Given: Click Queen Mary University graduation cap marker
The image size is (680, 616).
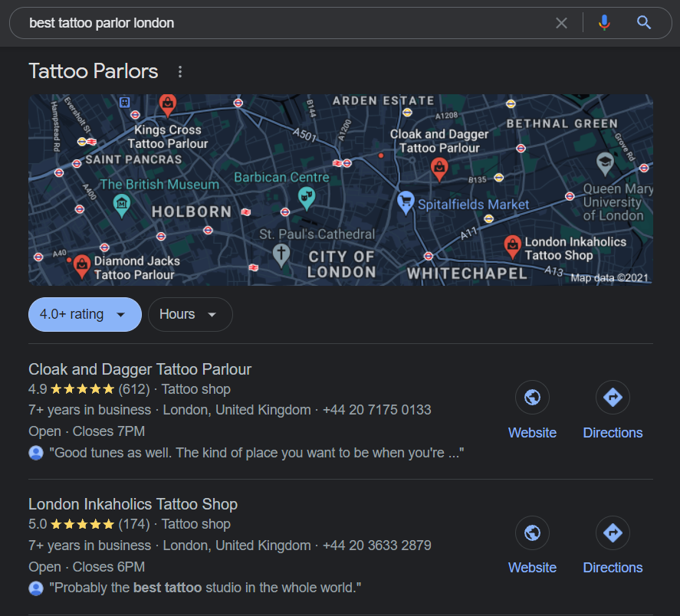Looking at the screenshot, I should pyautogui.click(x=605, y=164).
